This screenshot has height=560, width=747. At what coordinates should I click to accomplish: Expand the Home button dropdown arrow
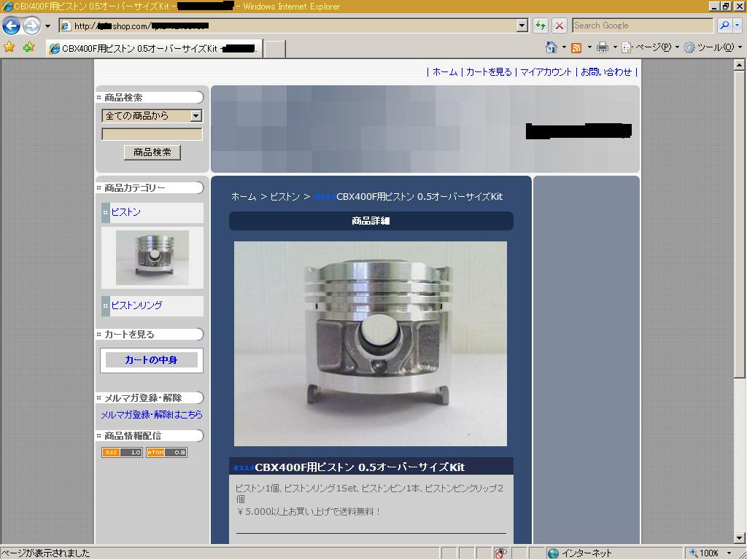click(x=564, y=47)
